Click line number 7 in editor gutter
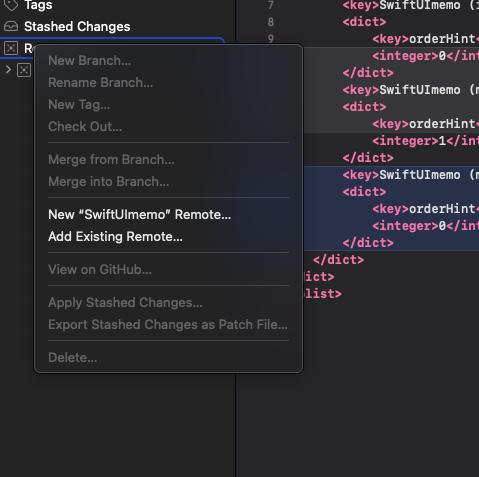 (x=271, y=5)
